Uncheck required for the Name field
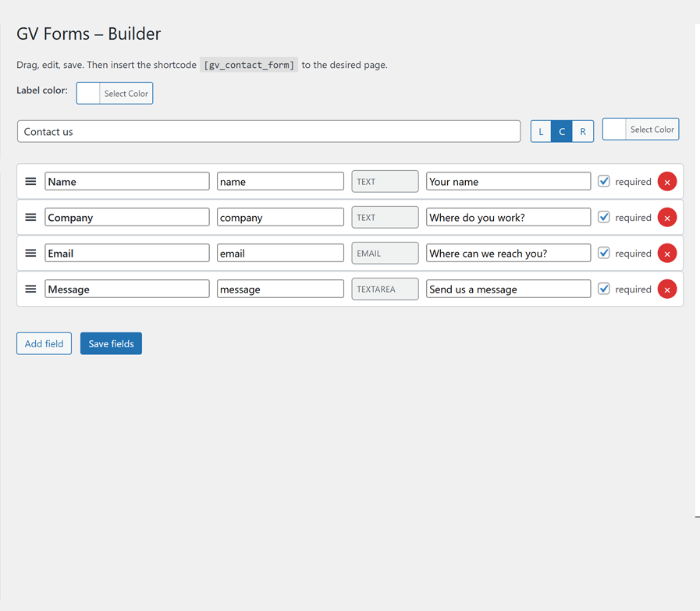700x611 pixels. tap(603, 181)
